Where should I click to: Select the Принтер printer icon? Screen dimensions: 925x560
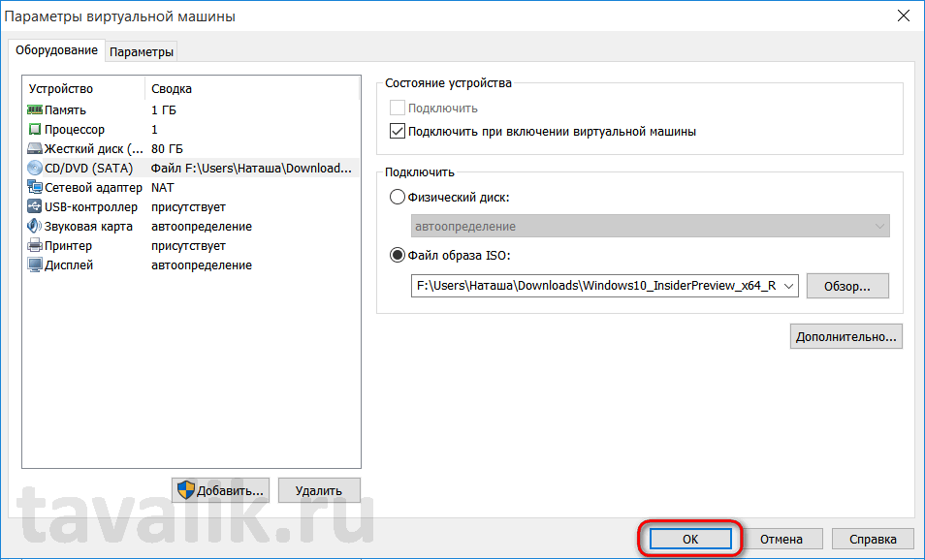35,246
